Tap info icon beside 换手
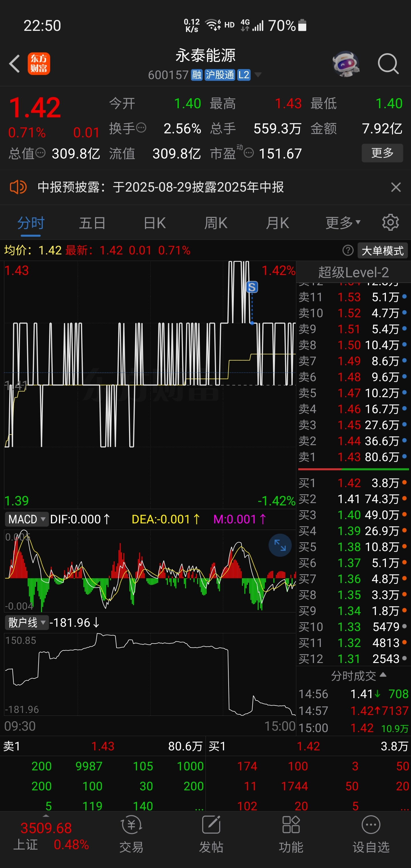Screen dimensions: 411x868 pos(141,128)
